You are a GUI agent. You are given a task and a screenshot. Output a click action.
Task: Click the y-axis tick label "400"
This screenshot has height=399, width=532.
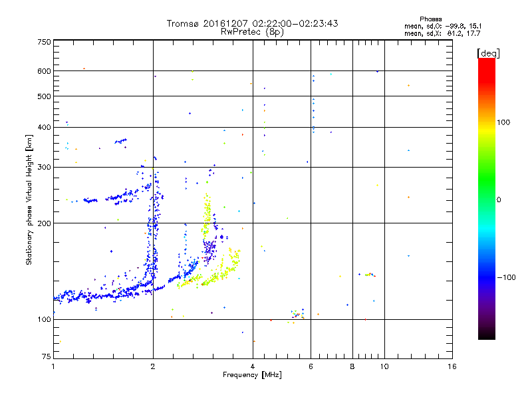coord(44,127)
